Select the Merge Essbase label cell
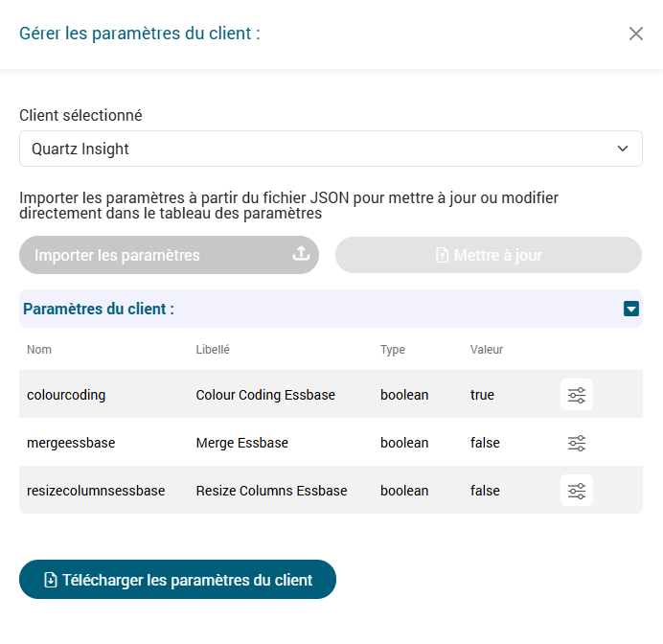This screenshot has height=644, width=663. 241,443
